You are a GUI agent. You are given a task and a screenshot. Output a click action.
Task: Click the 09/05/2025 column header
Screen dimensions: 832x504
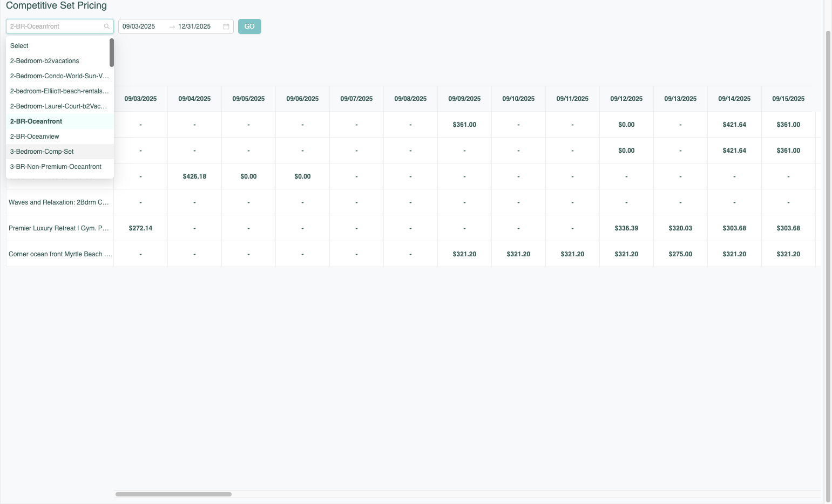[248, 99]
